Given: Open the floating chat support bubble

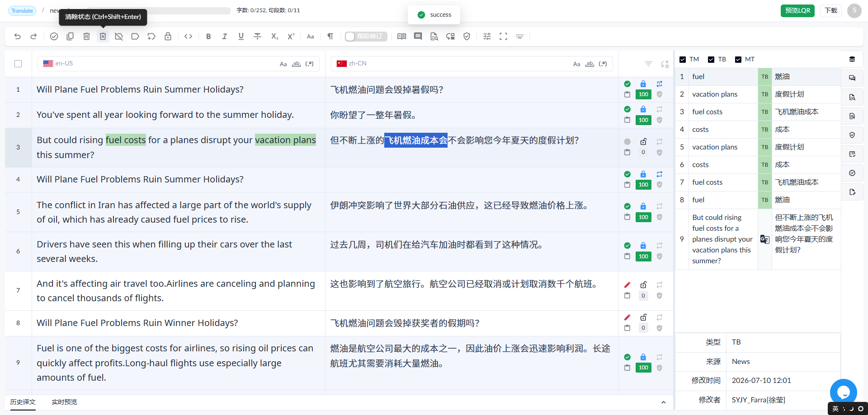Looking at the screenshot, I should 844,392.
